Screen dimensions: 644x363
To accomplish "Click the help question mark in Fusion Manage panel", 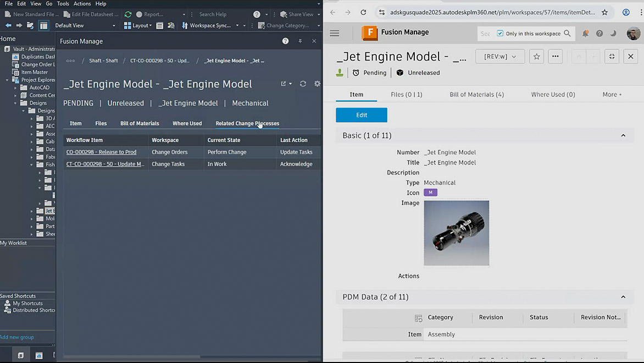I will coord(285,41).
